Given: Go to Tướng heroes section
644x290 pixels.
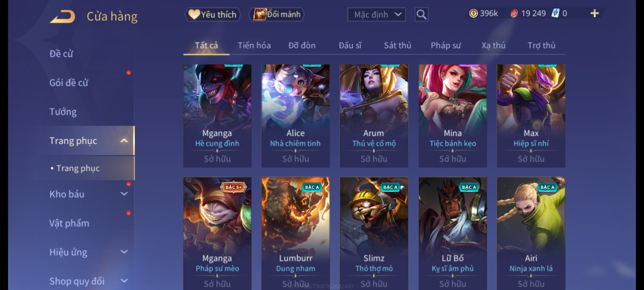Looking at the screenshot, I should coord(63,112).
